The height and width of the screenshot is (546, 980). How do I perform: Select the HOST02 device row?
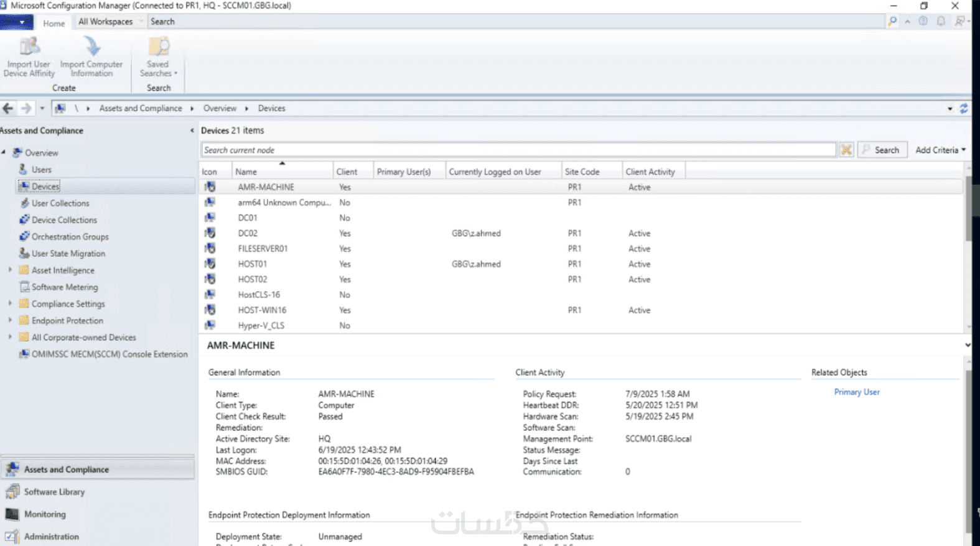(582, 279)
